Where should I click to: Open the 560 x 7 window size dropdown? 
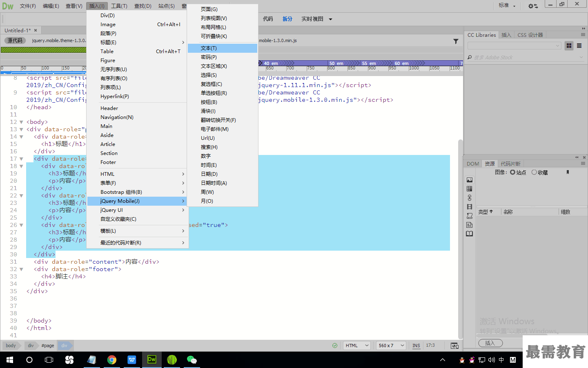391,346
